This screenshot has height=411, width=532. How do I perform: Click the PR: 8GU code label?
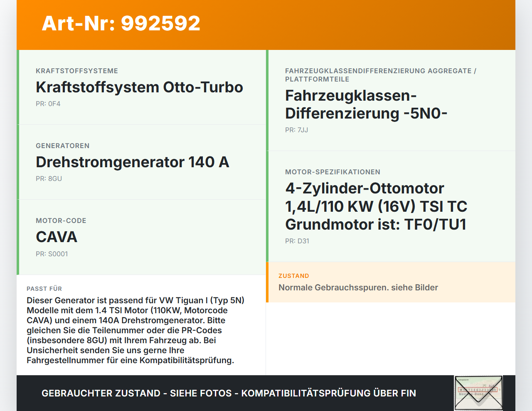pos(49,178)
